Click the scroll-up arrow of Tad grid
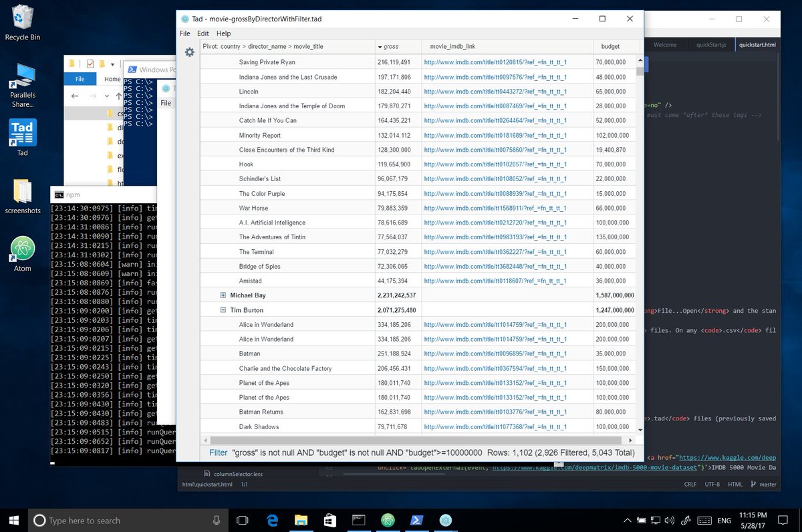Screen dimensions: 802x532 640,59
